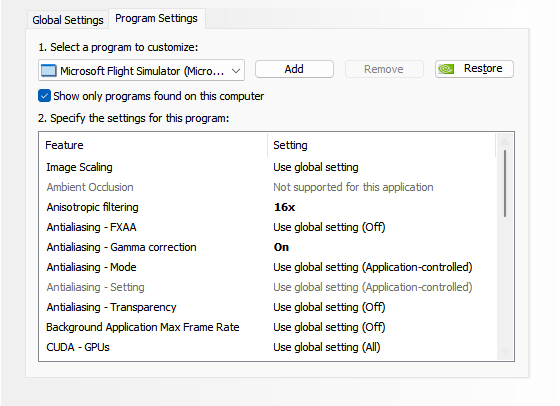Select the Program Settings tab
This screenshot has width=560, height=406.
156,18
